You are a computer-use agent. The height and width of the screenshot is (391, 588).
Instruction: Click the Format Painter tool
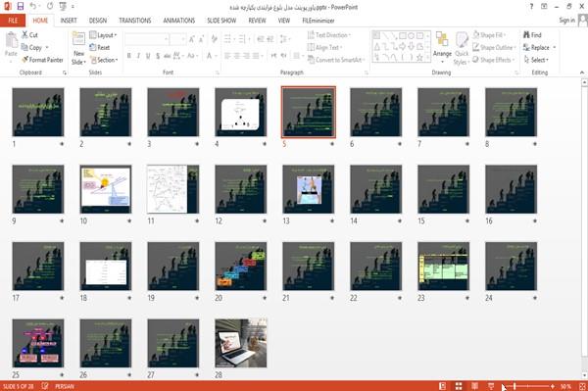click(x=42, y=60)
